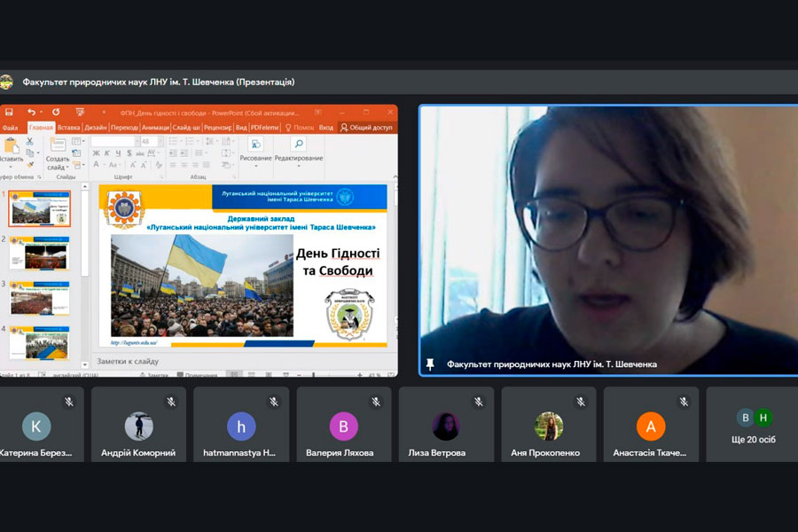Expand the Рисование dropdown

pyautogui.click(x=255, y=159)
